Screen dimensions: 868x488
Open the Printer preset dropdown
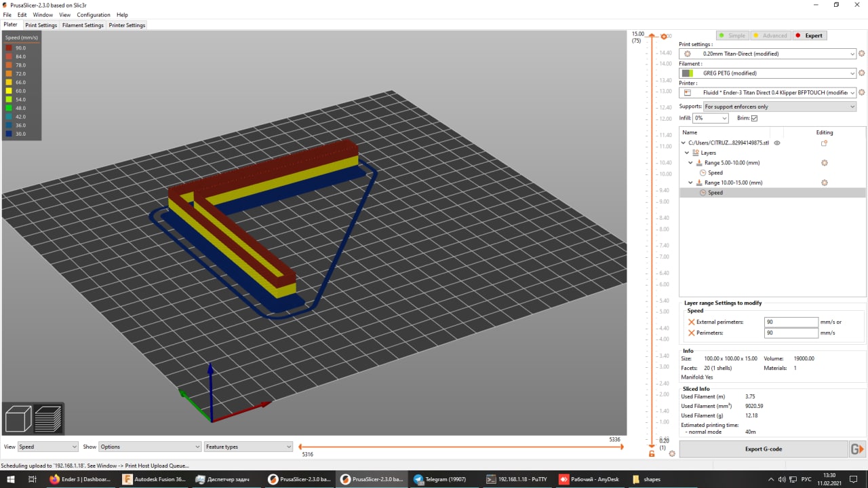[x=768, y=92]
